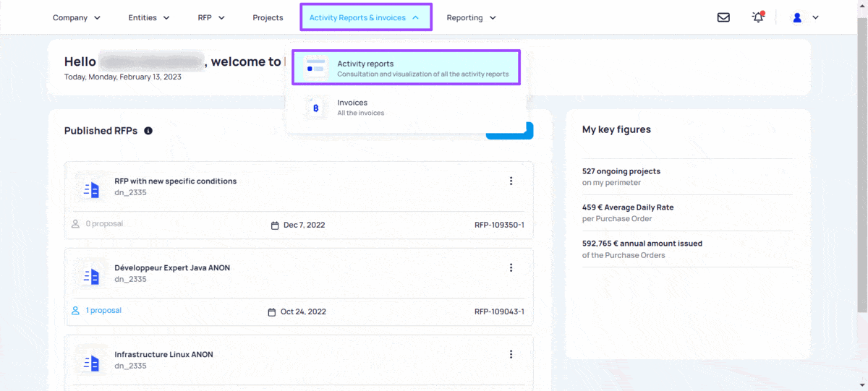Click the My key figures heading
The height and width of the screenshot is (391, 868).
(x=616, y=130)
